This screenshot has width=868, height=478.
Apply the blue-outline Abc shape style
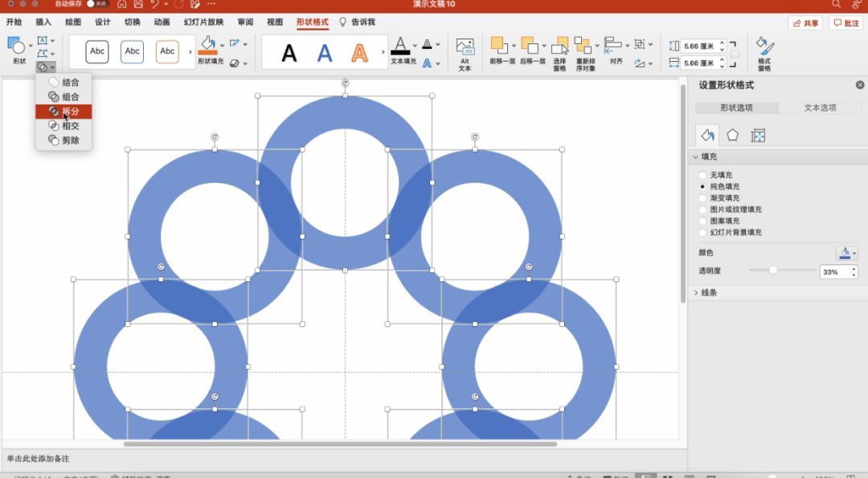tap(133, 51)
